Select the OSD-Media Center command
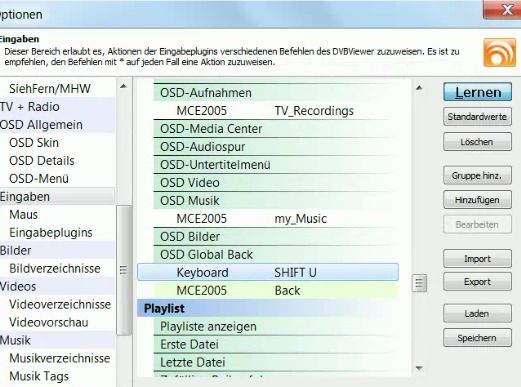The height and width of the screenshot is (387, 521). [276, 129]
